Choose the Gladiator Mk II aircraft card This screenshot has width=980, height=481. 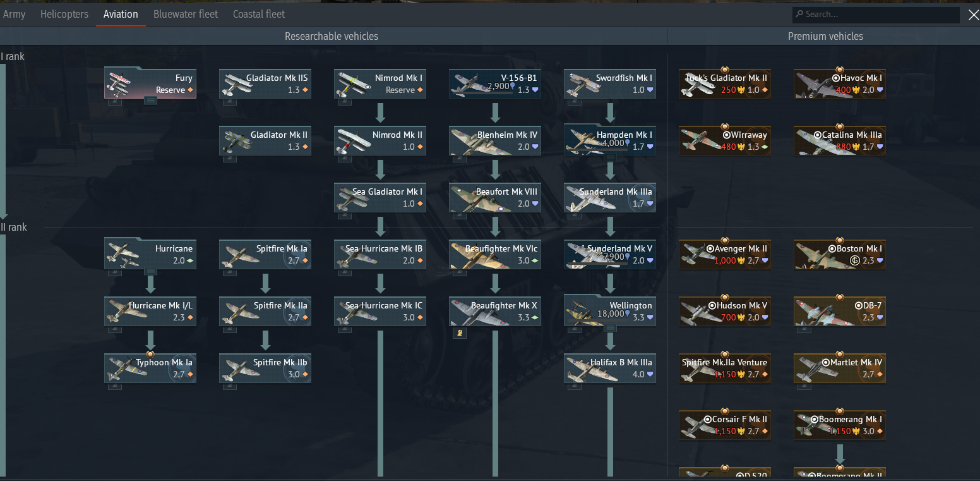(265, 141)
